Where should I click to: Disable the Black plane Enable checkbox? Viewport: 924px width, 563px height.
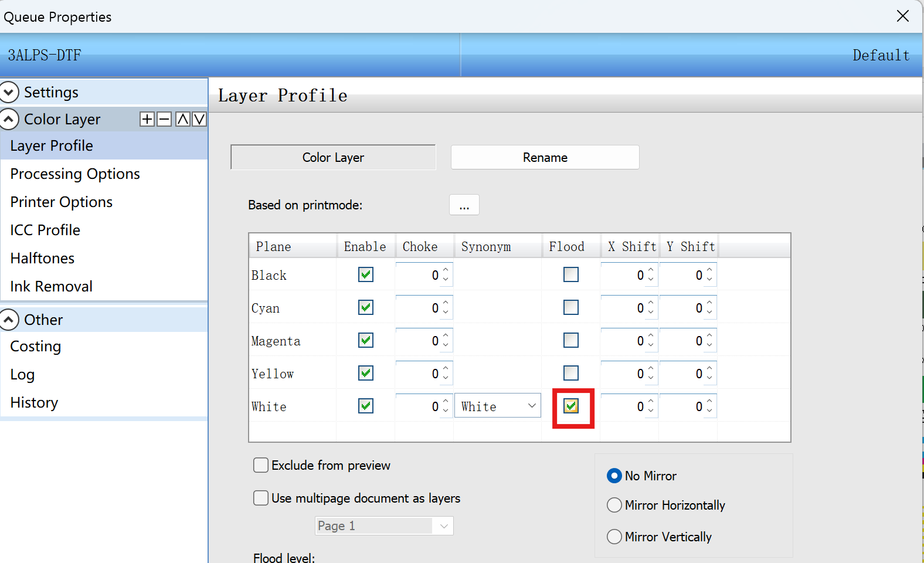[x=366, y=274]
